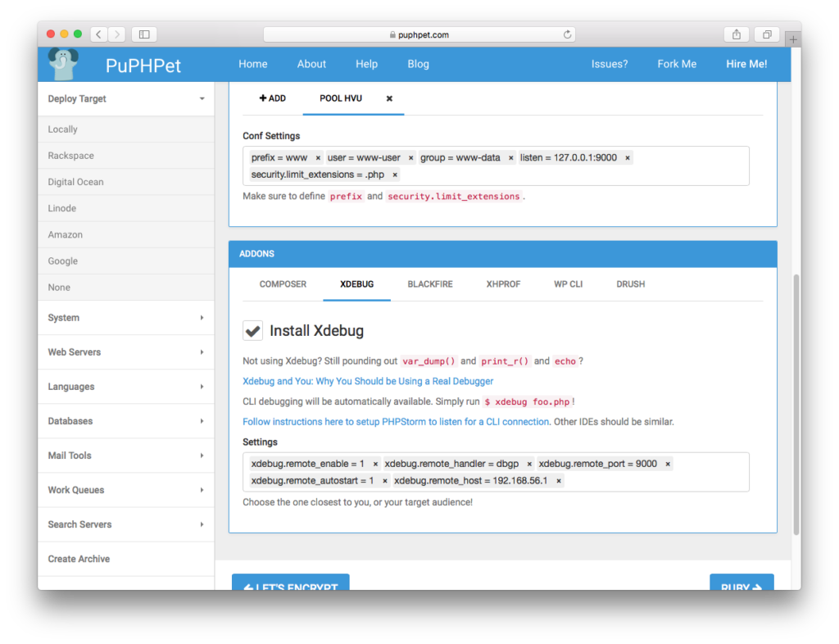Go forward with Safari forward arrow
Image resolution: width=839 pixels, height=644 pixels.
pos(116,34)
